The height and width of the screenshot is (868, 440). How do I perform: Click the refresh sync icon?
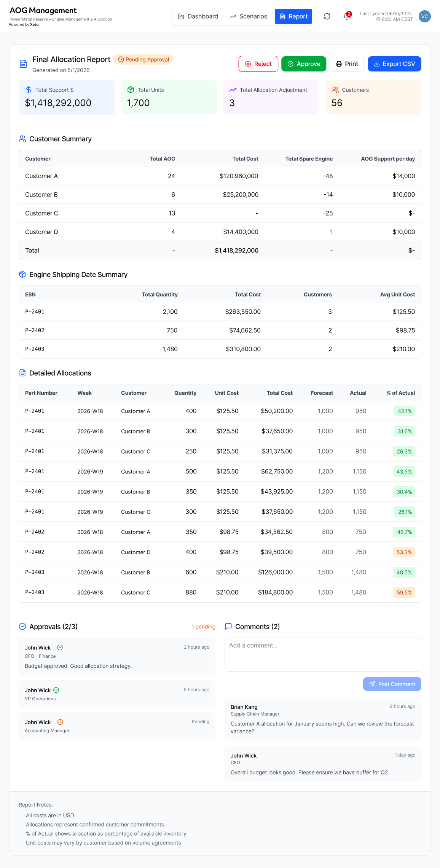[327, 16]
